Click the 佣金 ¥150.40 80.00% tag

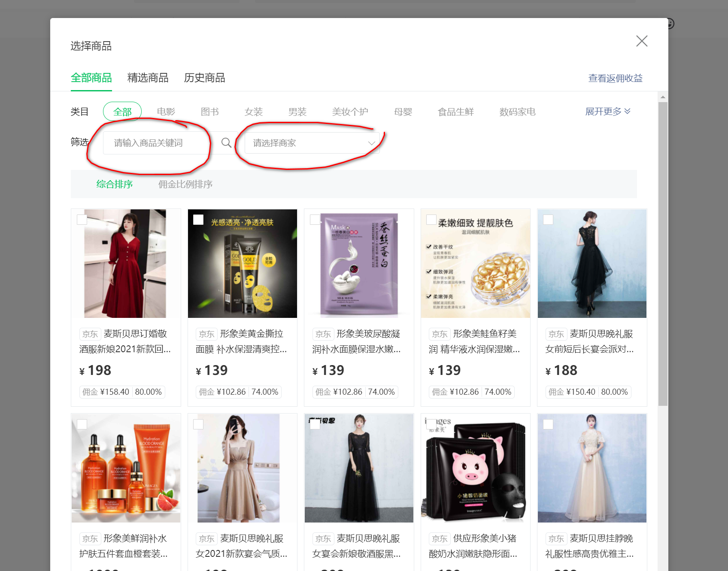588,392
